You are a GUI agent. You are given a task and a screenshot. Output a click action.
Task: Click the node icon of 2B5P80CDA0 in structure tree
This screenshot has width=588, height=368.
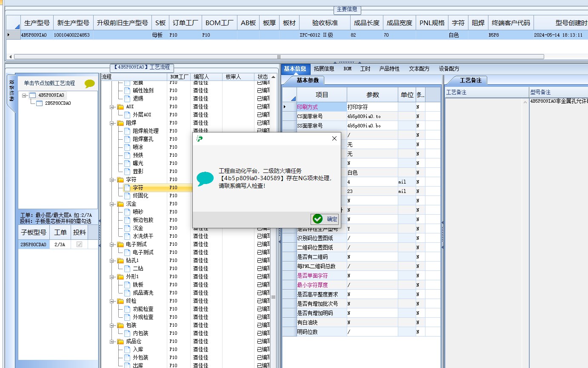tap(40, 103)
